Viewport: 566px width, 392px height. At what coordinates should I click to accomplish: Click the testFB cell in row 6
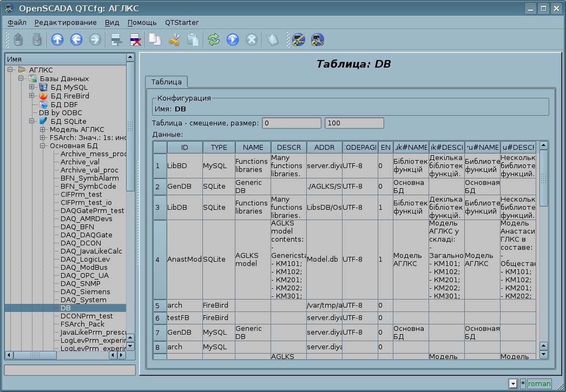coord(185,318)
